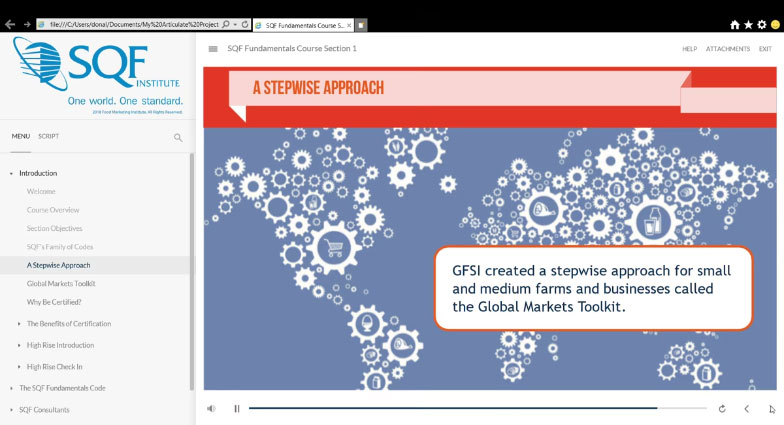Select the SQF Fundamentals Course browser tab
Viewport: 784px width, 425px height.
click(303, 25)
